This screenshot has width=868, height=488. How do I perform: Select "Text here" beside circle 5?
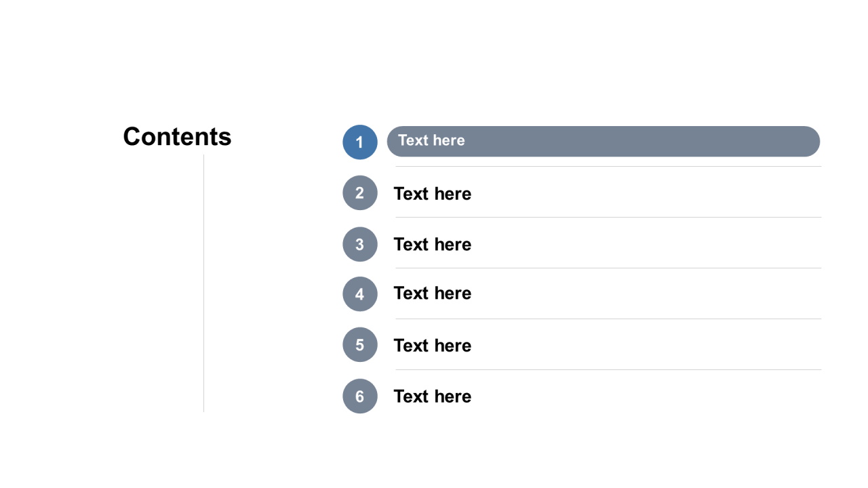click(433, 346)
